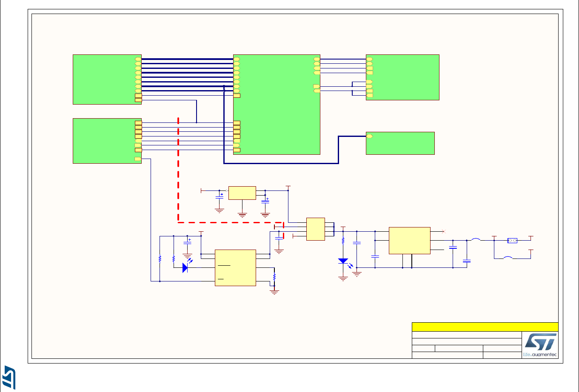Viewport: 579px width, 392px height.
Task: Click the downward-pointing blue LED symbol
Action: coord(345,263)
